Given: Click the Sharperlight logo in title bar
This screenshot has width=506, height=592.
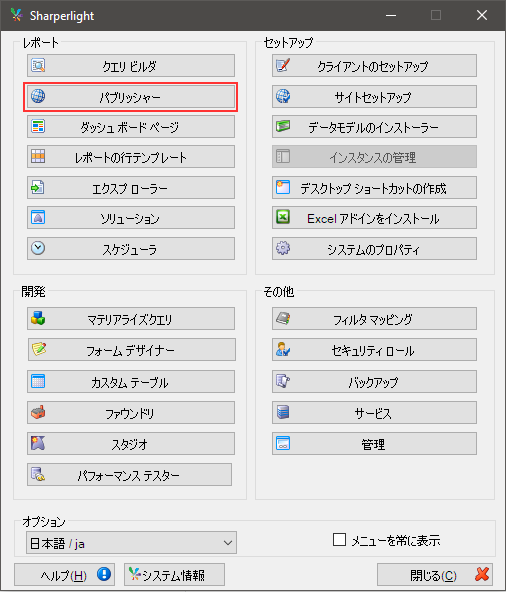Looking at the screenshot, I should pos(17,15).
